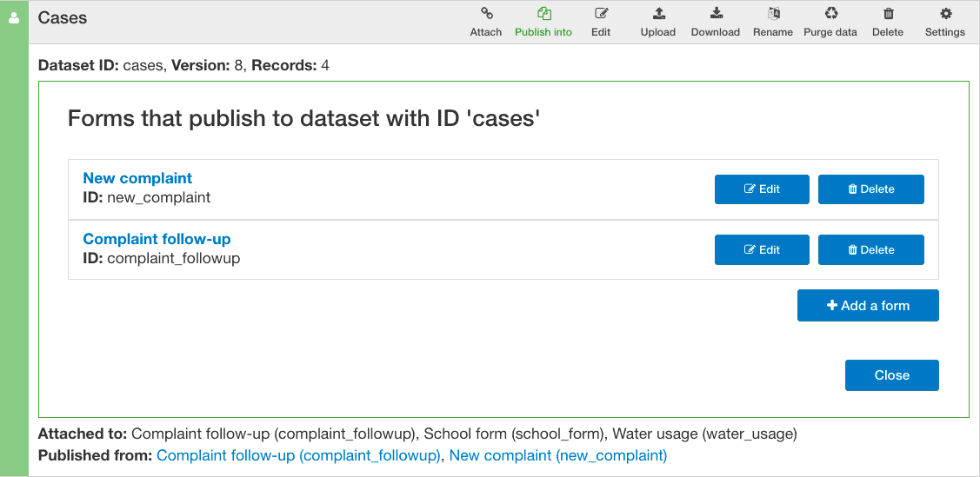Image resolution: width=980 pixels, height=477 pixels.
Task: Click the Purge data recycle icon
Action: click(x=830, y=13)
